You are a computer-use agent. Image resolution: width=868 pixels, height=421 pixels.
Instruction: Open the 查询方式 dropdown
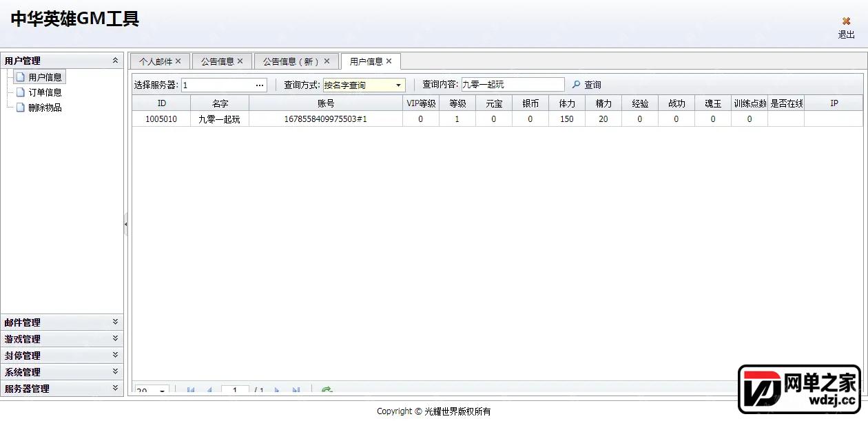point(398,85)
